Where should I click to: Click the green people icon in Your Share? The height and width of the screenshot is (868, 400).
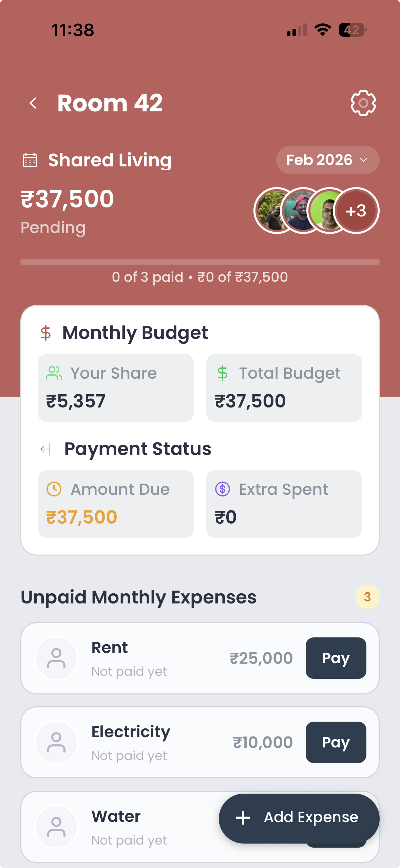click(54, 373)
